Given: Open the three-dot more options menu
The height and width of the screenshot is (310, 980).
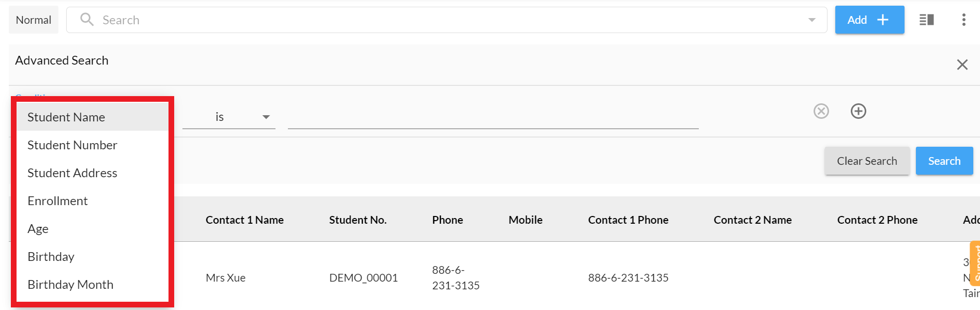Looking at the screenshot, I should coord(963,20).
